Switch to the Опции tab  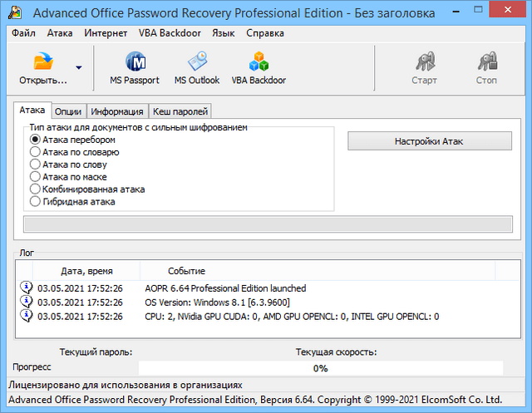(x=68, y=111)
